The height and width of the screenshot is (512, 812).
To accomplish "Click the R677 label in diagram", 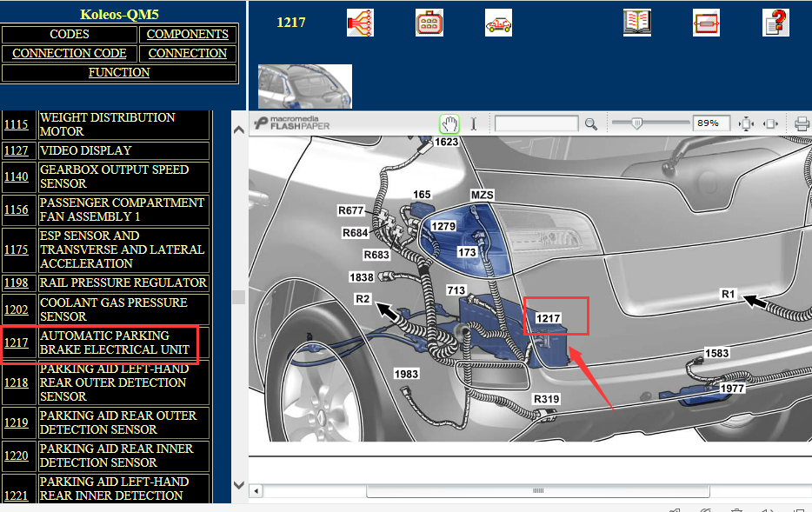I will tap(351, 210).
